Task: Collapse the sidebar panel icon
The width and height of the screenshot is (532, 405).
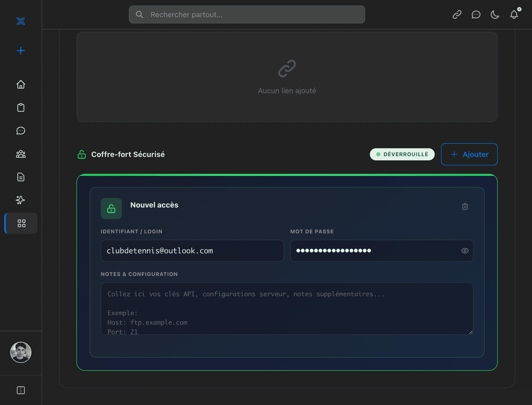Action: [21, 390]
